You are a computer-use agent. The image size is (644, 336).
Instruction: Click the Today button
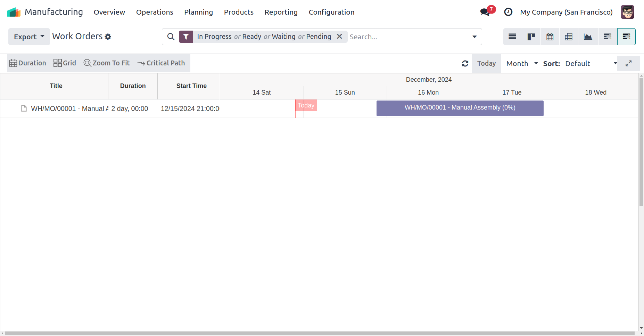pyautogui.click(x=486, y=63)
